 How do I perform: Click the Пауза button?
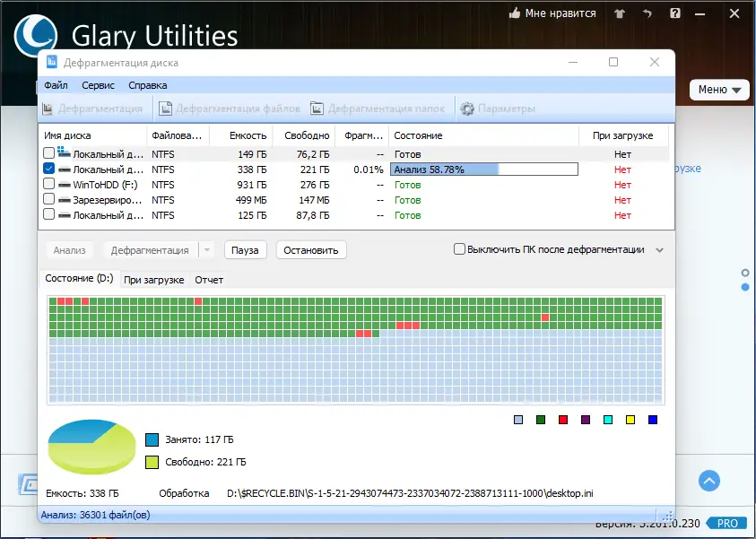[x=245, y=250]
